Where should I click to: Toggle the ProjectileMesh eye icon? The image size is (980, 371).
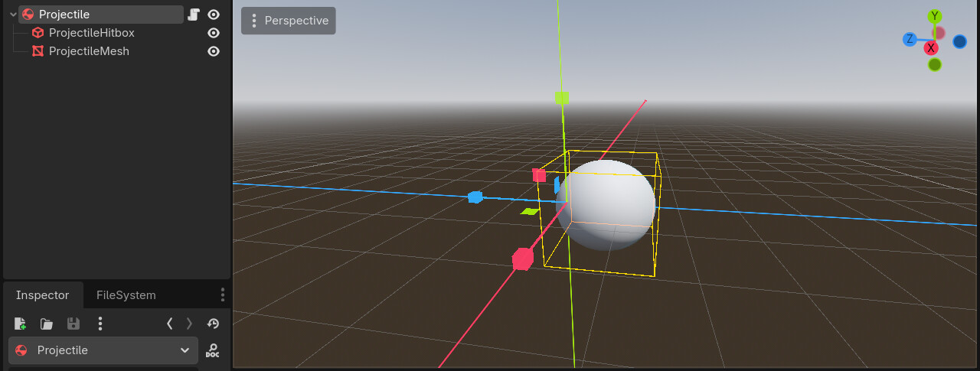[214, 51]
